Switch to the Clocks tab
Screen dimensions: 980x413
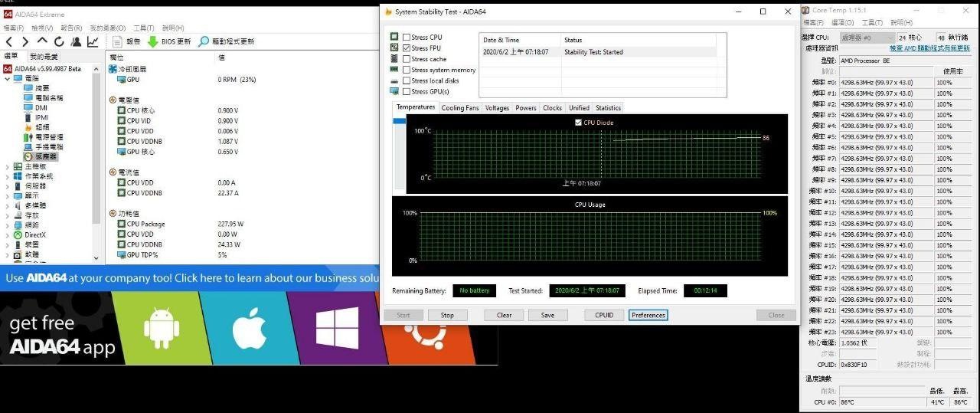553,108
